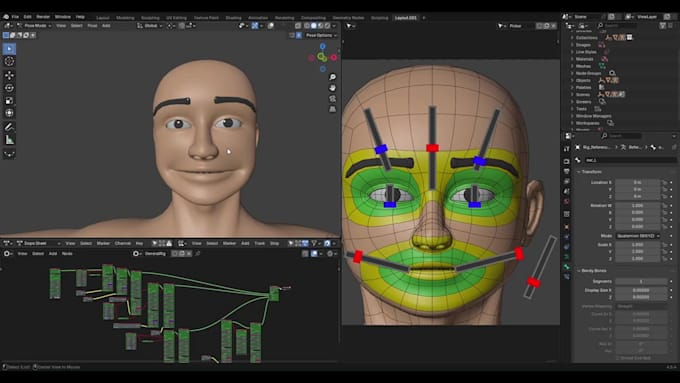Image resolution: width=680 pixels, height=383 pixels.
Task: Click right mouth corner red control
Action: [x=519, y=253]
